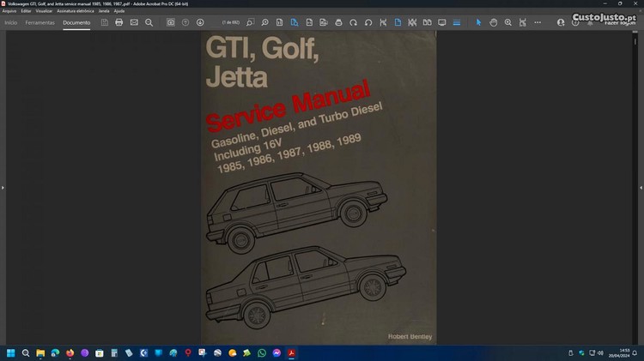
Task: Select the Hand pan tool
Action: [x=494, y=22]
